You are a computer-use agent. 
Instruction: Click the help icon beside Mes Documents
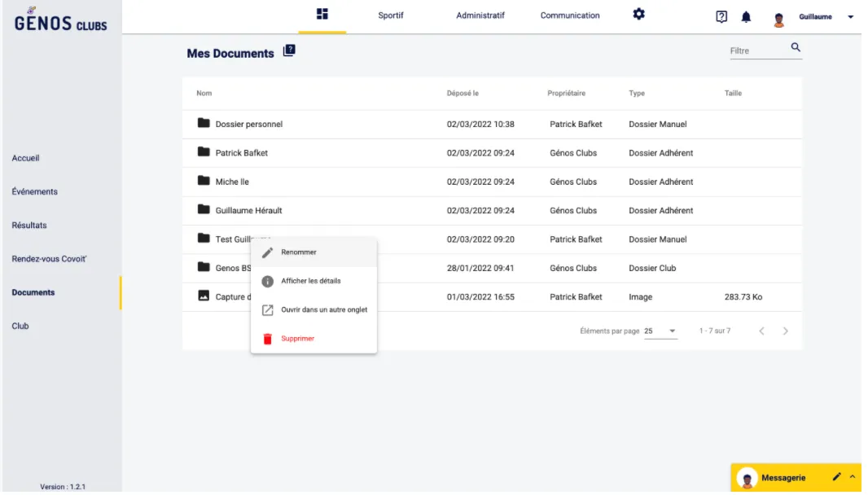tap(289, 51)
